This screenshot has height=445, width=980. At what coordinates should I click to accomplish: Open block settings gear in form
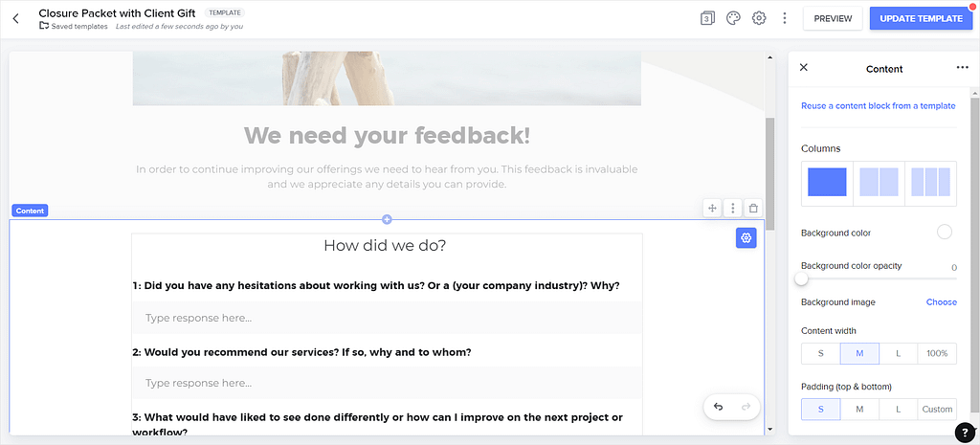click(x=746, y=237)
